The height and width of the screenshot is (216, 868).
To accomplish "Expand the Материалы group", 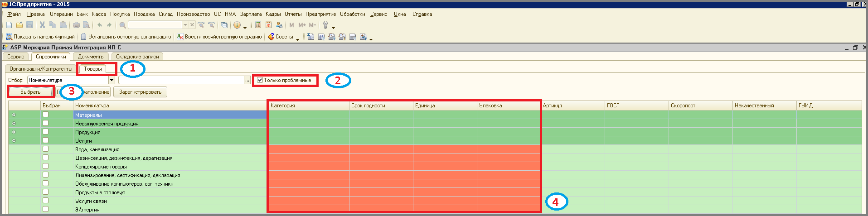I will click(x=14, y=115).
